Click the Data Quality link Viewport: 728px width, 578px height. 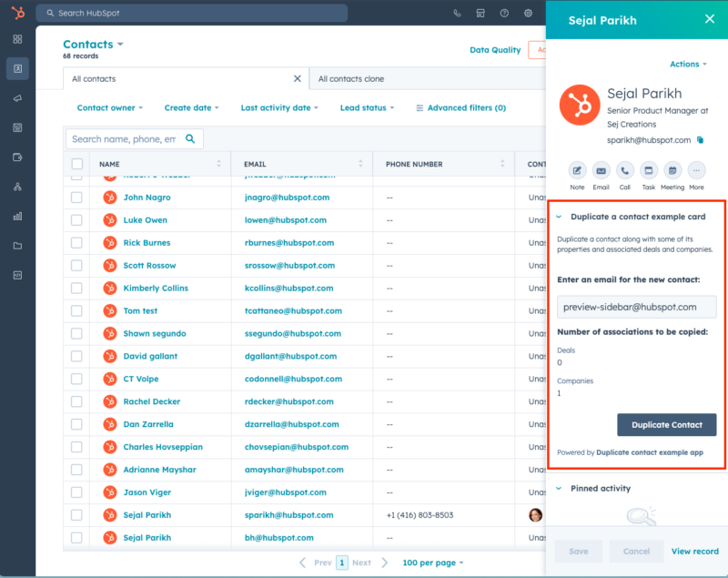(495, 50)
